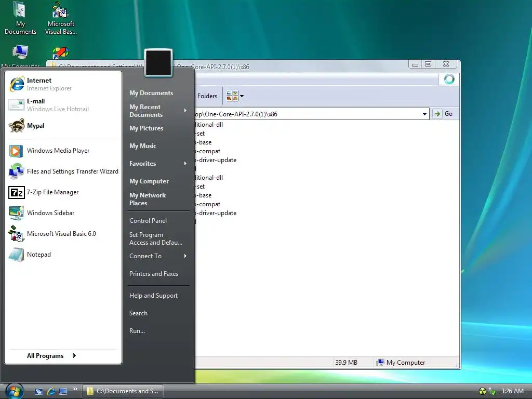Open the Mypal browser raccoon icon
This screenshot has height=399, width=532.
point(16,126)
